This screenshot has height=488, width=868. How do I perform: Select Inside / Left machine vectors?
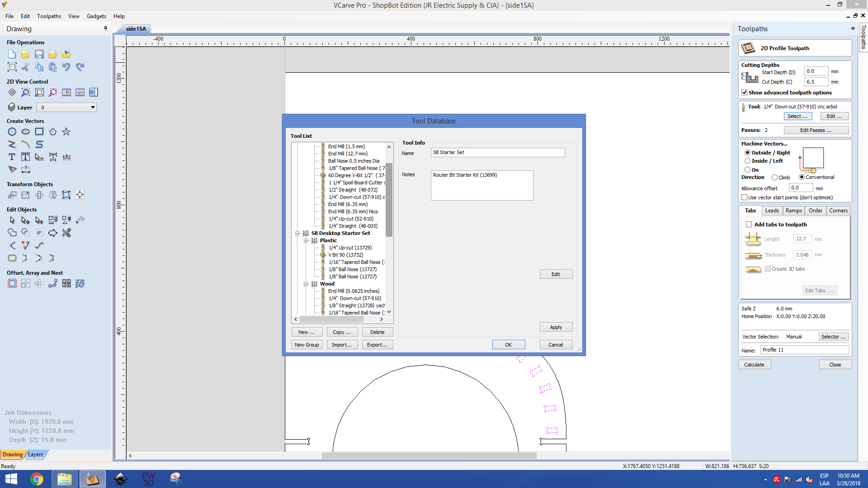coord(747,161)
